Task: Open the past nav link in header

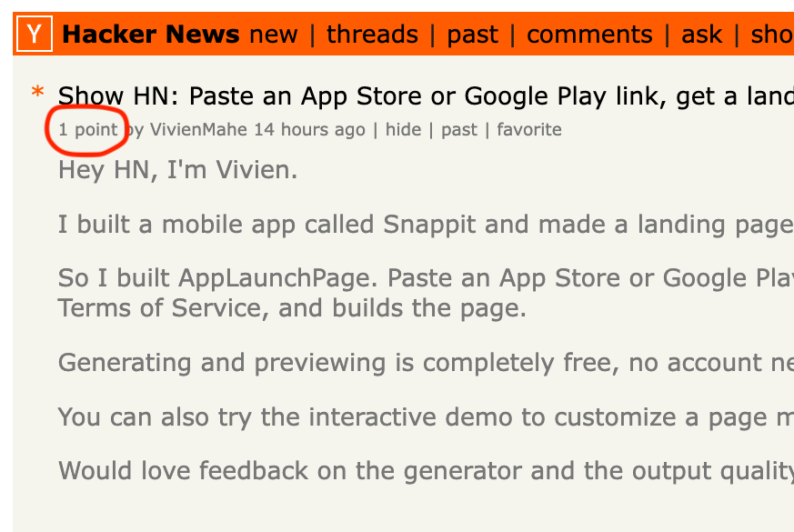Action: point(472,35)
